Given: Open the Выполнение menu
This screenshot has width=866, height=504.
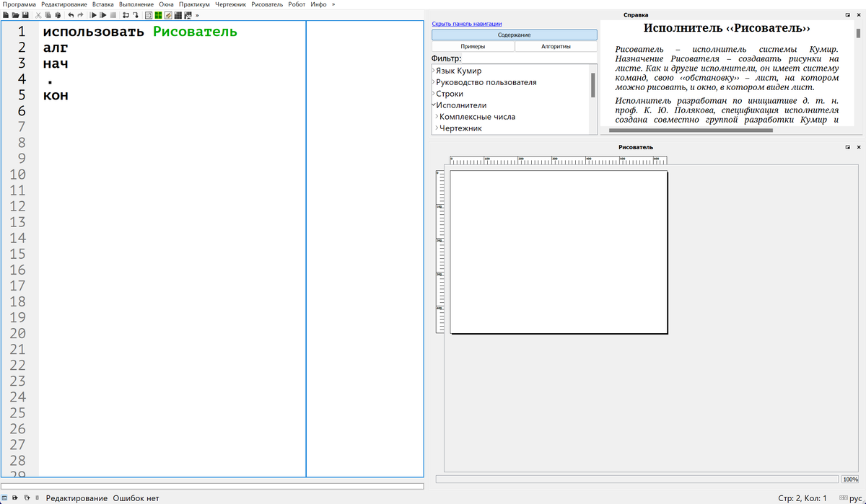Looking at the screenshot, I should point(136,4).
